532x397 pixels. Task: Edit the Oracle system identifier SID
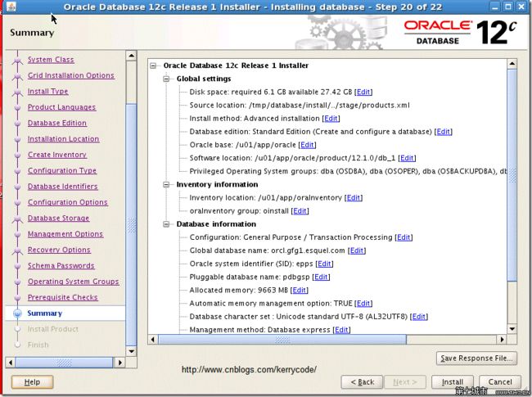coord(324,264)
